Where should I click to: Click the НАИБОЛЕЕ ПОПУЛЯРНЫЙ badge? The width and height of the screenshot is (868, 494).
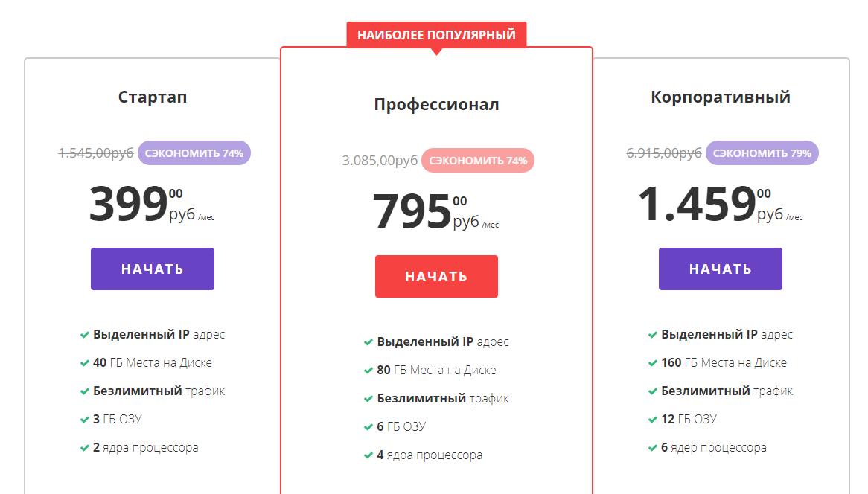click(436, 35)
